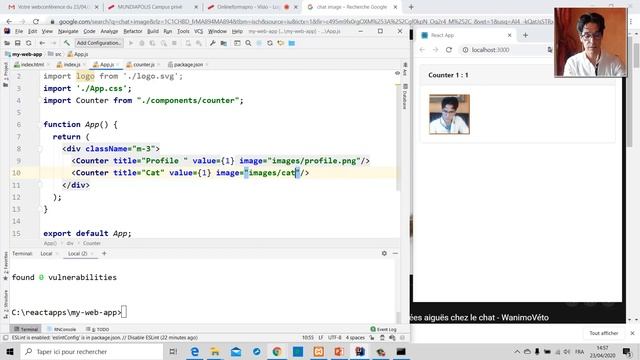
Task: Click the Counter breadcrumb below editor
Action: (92, 243)
